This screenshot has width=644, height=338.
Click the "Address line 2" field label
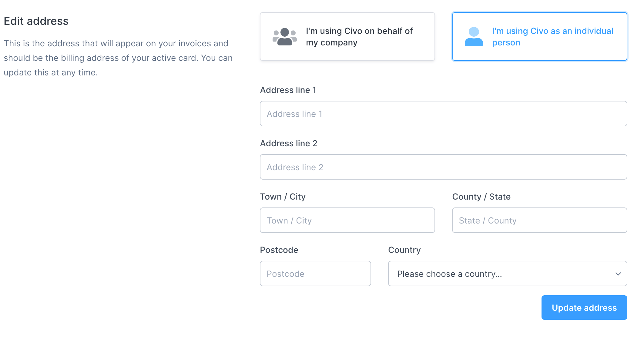(x=289, y=144)
